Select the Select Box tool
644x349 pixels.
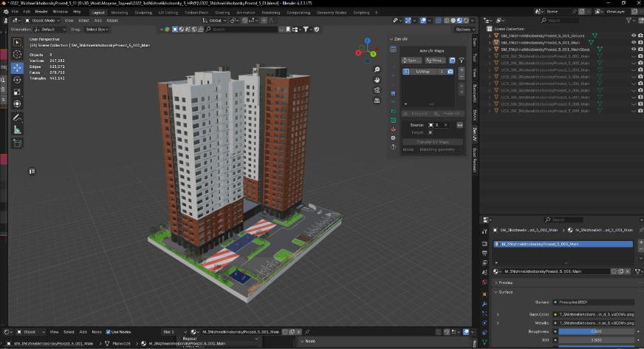17,42
